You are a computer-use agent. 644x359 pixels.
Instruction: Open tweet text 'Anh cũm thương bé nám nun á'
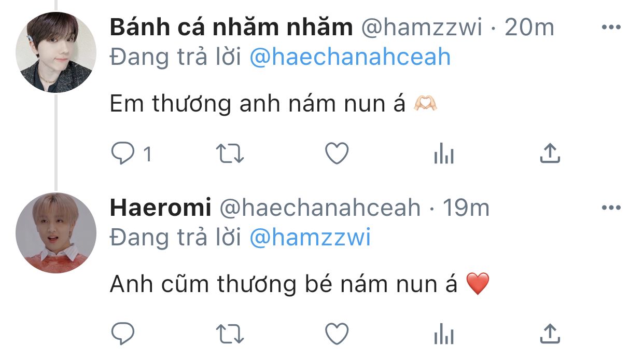click(284, 284)
